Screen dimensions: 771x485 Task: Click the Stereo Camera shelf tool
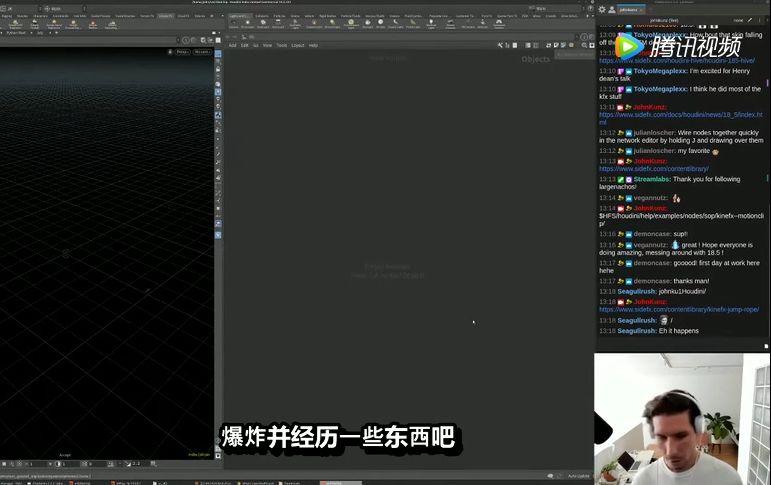point(450,24)
